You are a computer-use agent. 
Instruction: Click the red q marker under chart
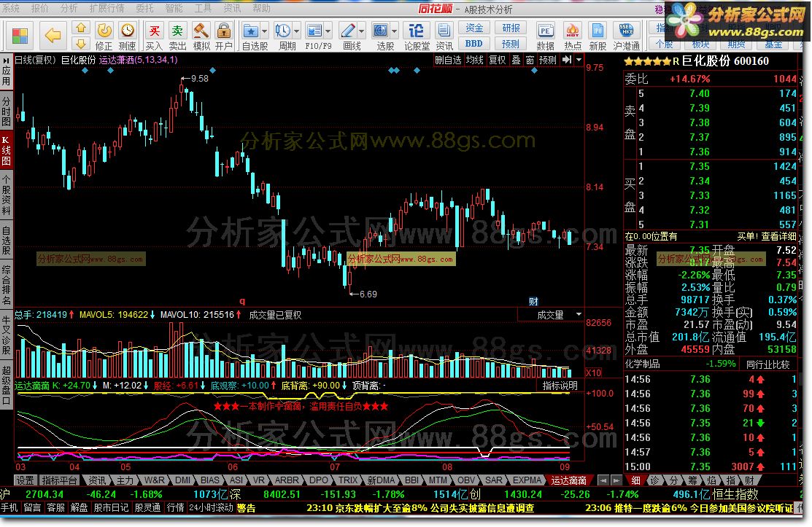click(x=241, y=301)
